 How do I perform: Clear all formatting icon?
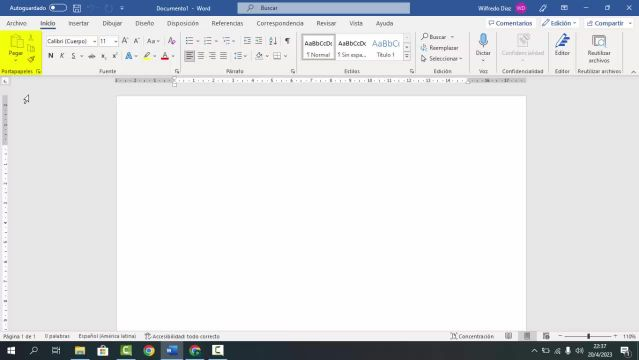coord(172,41)
